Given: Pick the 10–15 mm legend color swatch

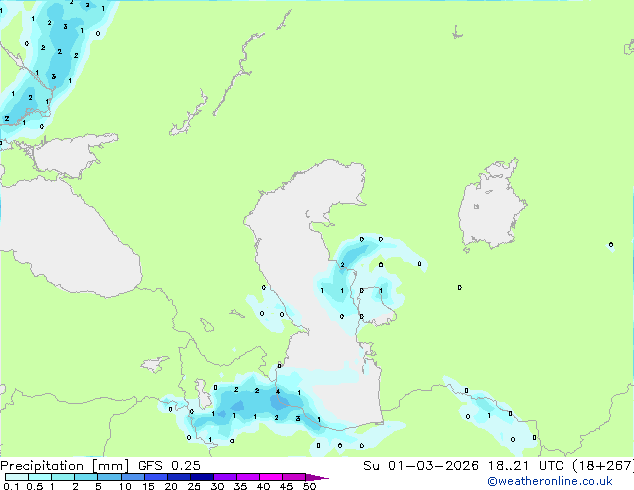Looking at the screenshot, I should (x=132, y=477).
